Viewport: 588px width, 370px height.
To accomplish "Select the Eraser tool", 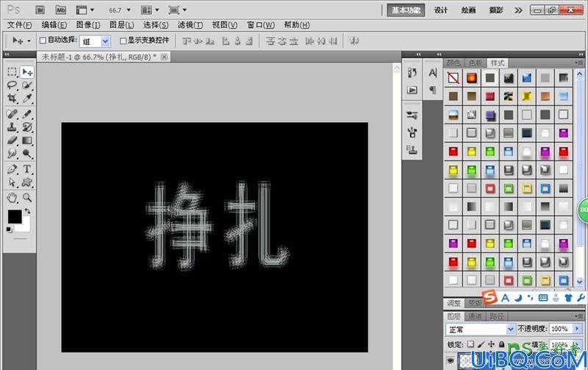I will [12, 140].
